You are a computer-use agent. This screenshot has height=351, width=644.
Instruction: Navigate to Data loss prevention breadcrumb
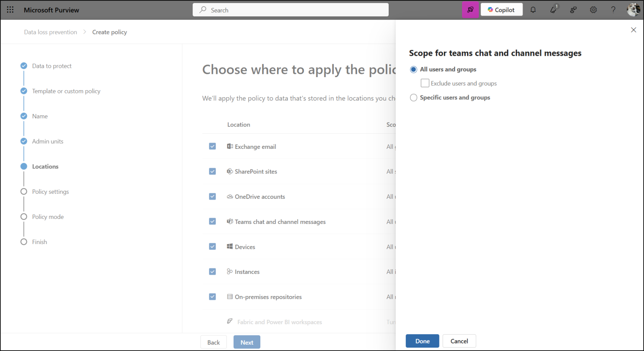point(50,32)
